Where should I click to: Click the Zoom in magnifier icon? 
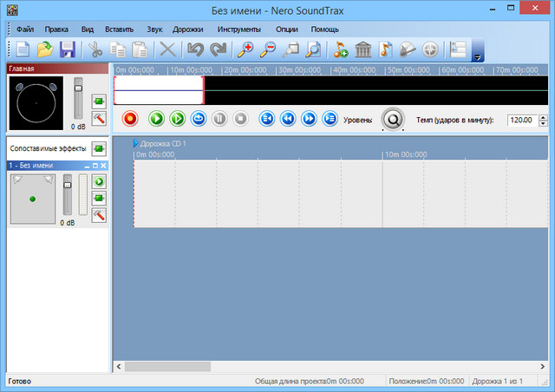pos(245,50)
